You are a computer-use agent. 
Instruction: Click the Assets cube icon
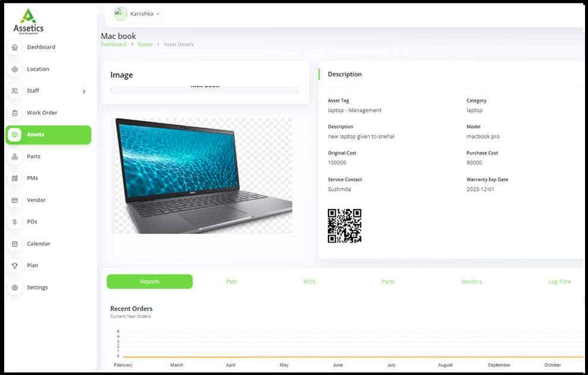click(15, 135)
